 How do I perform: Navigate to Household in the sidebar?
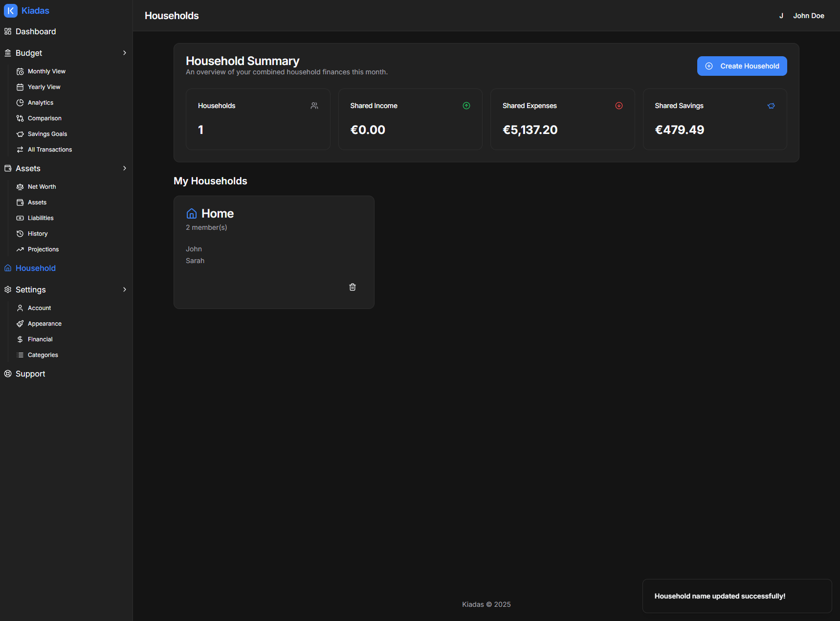(x=35, y=268)
